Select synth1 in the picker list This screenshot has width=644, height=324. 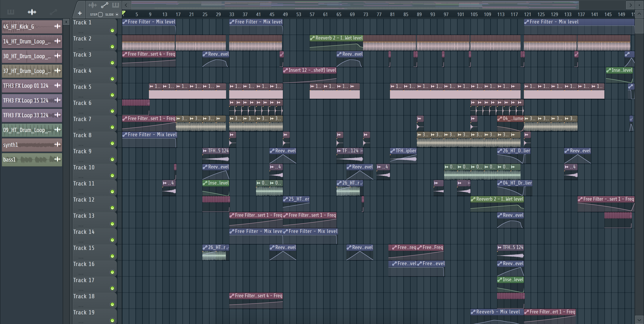[32, 145]
